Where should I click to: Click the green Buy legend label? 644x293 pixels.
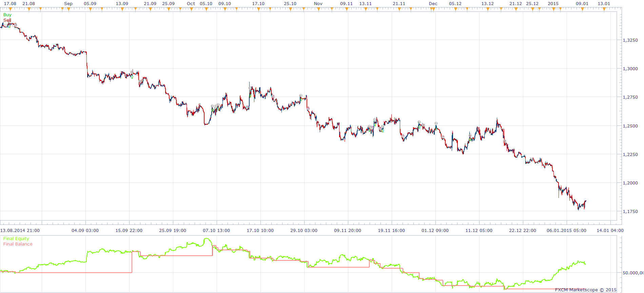(7, 15)
